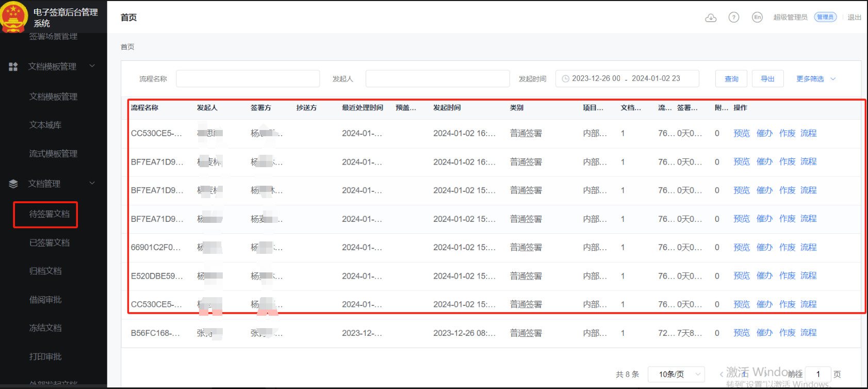Click the clock icon in date range field

pyautogui.click(x=565, y=79)
